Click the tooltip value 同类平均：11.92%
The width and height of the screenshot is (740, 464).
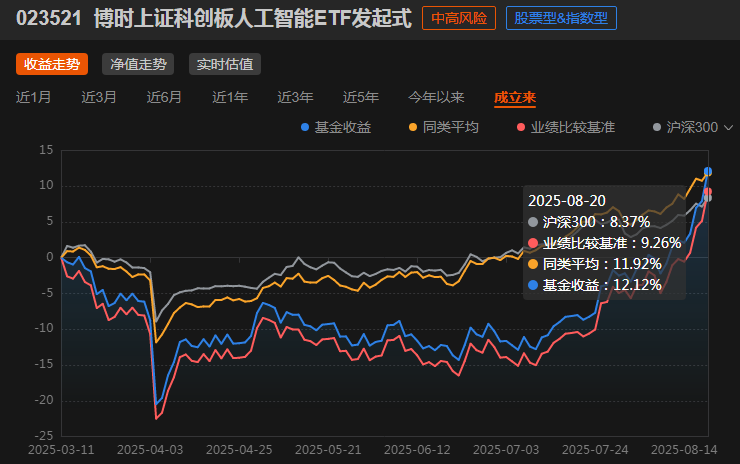pos(595,264)
